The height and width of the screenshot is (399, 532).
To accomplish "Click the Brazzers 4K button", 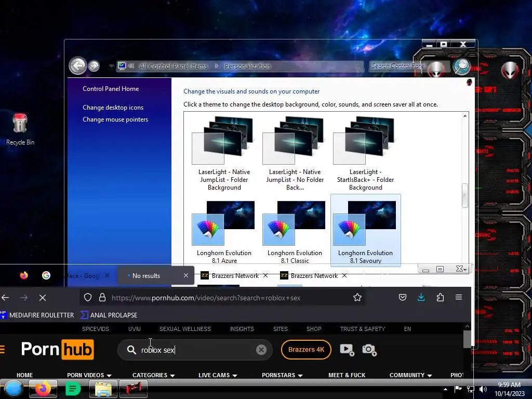I will coord(306,350).
